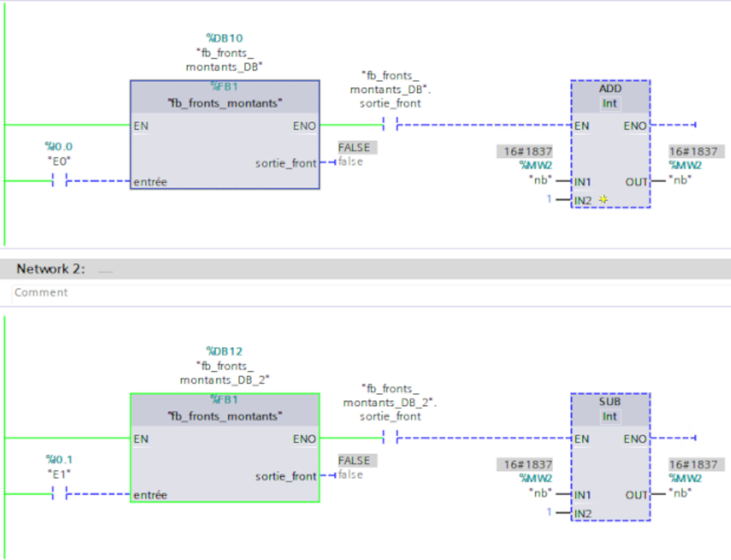Open the Int data type selector on SUB

609,417
